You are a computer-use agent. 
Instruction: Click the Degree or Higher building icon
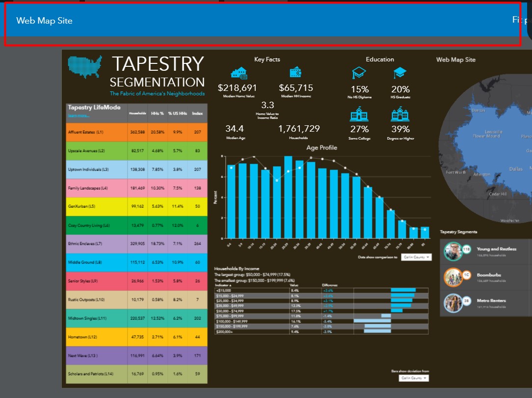400,114
